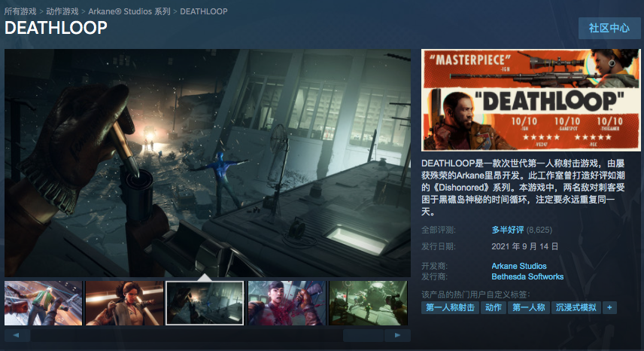Screen dimensions: 644x351
Task: Select the 第一人称 tag
Action: pos(529,307)
